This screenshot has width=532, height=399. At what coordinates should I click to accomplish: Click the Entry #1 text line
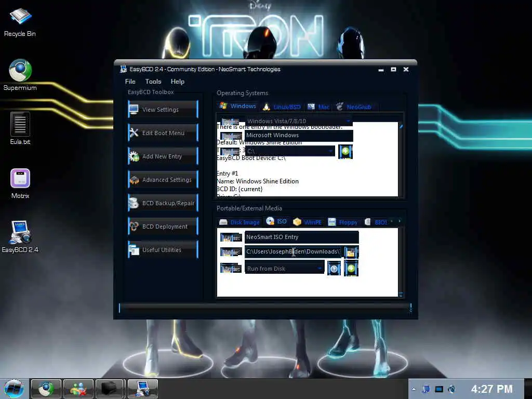pyautogui.click(x=228, y=174)
